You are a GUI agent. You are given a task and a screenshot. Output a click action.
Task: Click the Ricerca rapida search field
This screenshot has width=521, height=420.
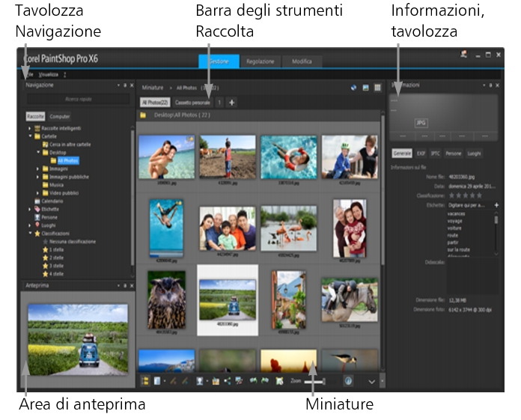coord(79,99)
